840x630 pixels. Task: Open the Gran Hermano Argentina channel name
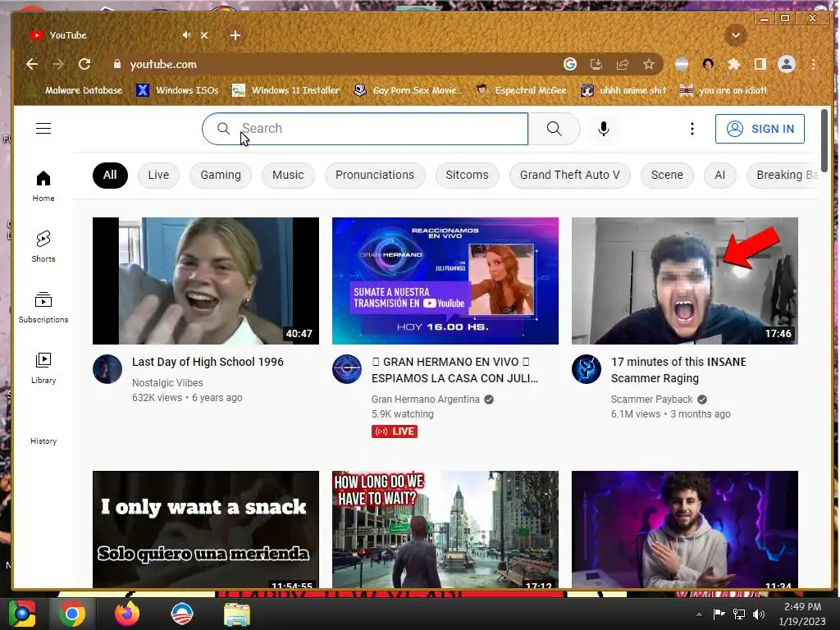[x=426, y=399]
